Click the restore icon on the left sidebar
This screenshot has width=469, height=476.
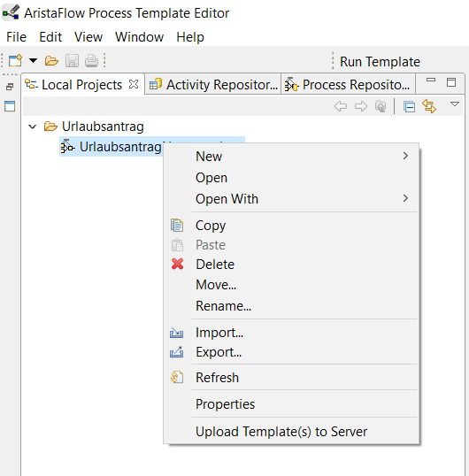(x=10, y=87)
